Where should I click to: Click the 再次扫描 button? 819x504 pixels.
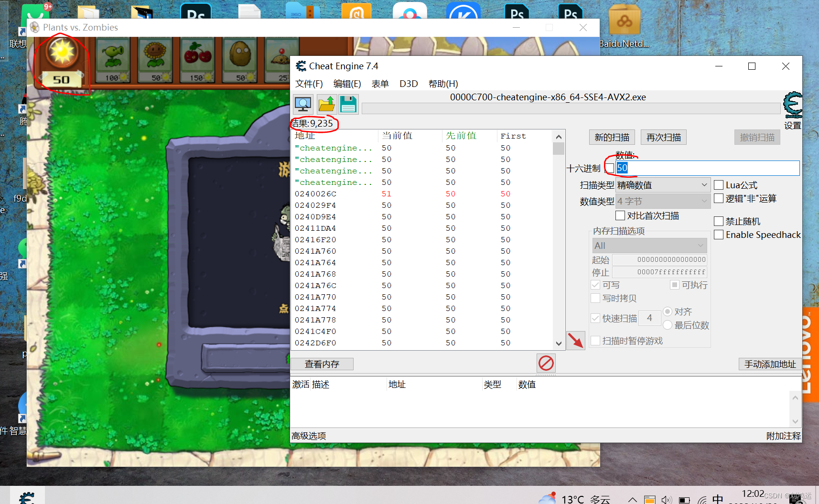[664, 138]
